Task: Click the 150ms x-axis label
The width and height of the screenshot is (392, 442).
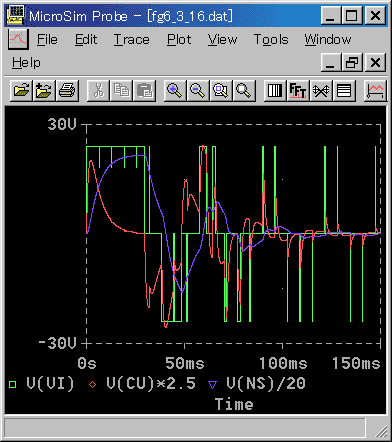Action: (x=356, y=363)
